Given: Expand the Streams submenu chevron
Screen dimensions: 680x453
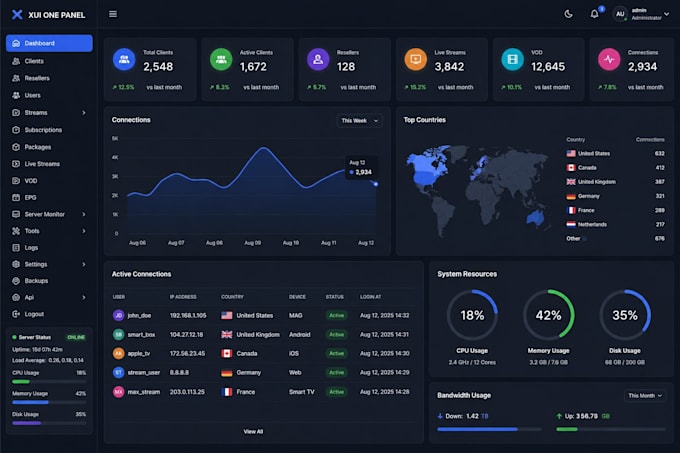Looking at the screenshot, I should 84,113.
